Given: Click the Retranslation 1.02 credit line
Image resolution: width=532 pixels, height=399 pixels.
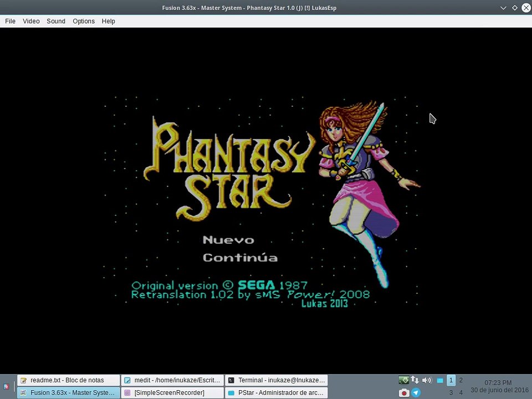Looking at the screenshot, I should (250, 294).
